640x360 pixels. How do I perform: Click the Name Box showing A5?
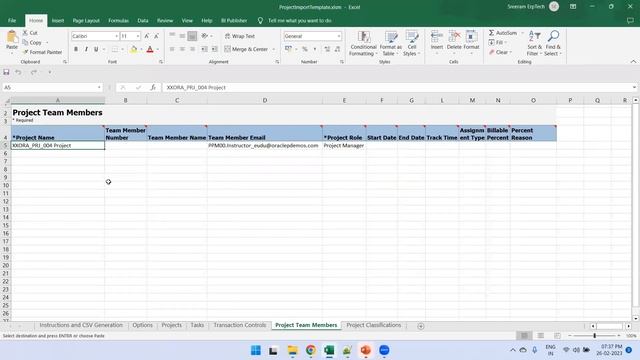tap(52, 87)
